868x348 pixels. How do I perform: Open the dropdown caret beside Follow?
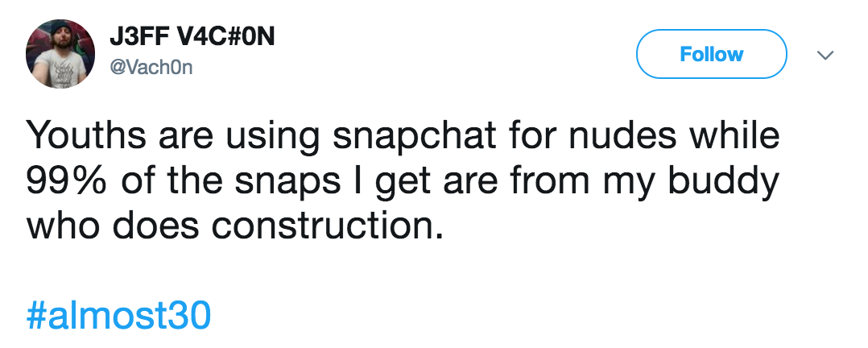[825, 55]
